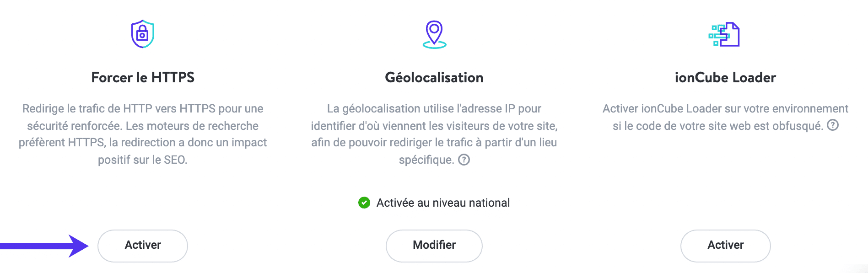Click the Modifier button for geolocation
Image resolution: width=868 pixels, height=273 pixels.
click(434, 246)
